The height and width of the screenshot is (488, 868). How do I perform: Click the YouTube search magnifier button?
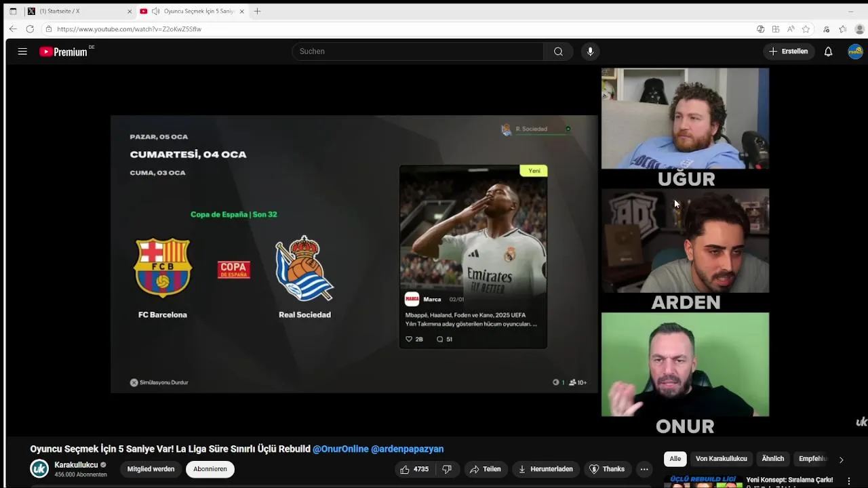558,52
